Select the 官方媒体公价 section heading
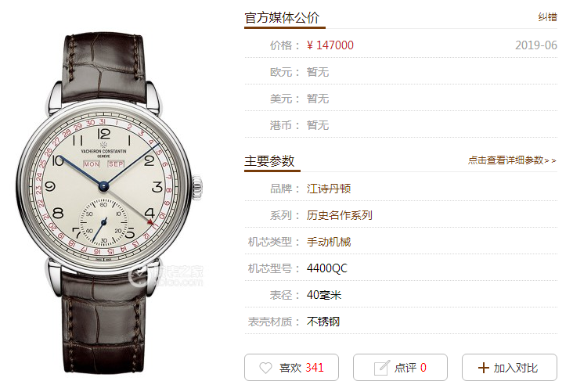Screen dimensions: 573x392 282,17
